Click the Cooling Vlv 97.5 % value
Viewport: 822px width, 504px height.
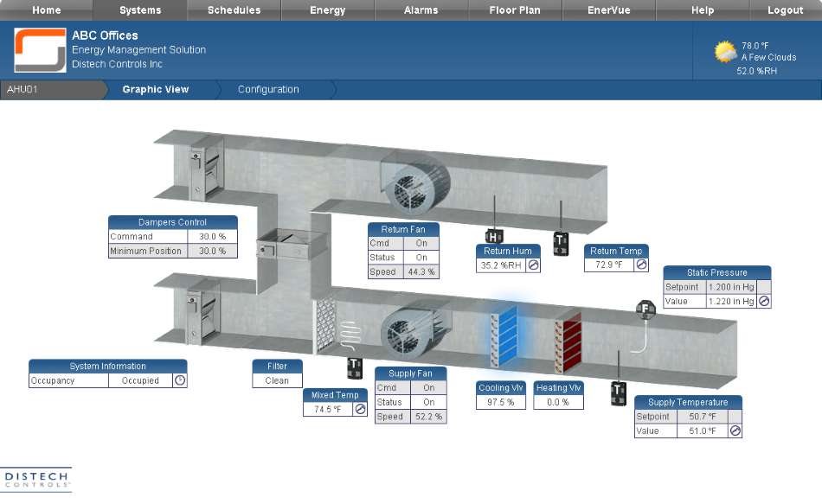501,402
